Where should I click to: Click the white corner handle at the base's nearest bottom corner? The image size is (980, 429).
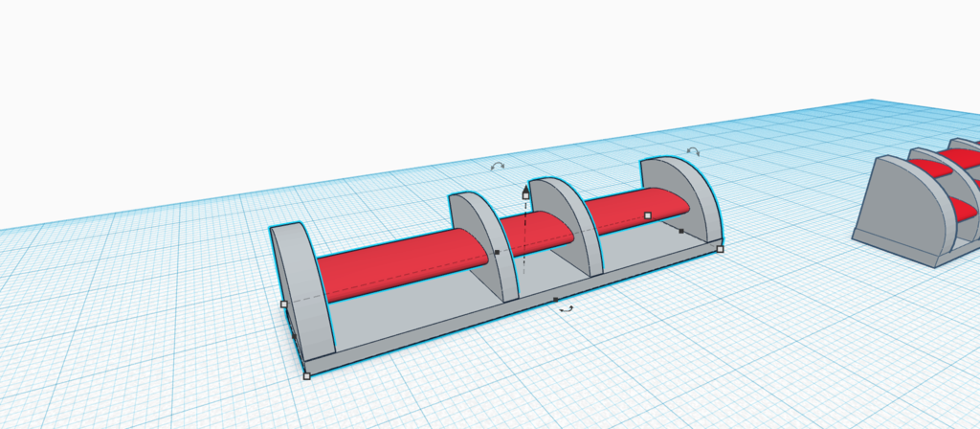pos(307,375)
